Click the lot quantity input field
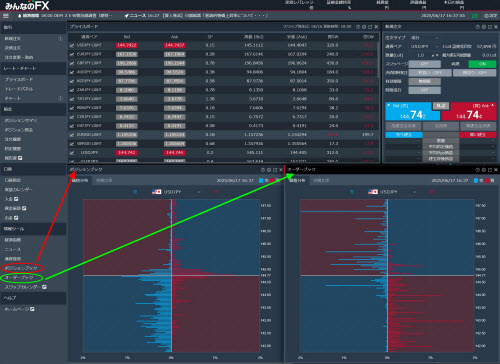The width and height of the screenshot is (500, 364). tap(421, 55)
